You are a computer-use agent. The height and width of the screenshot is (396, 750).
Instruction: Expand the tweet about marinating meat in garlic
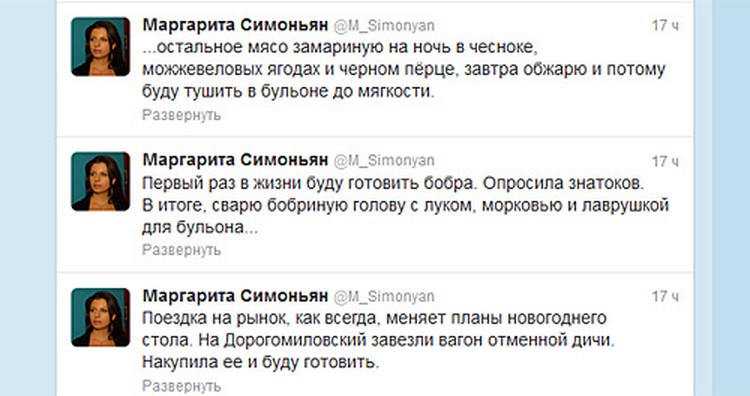pyautogui.click(x=181, y=115)
